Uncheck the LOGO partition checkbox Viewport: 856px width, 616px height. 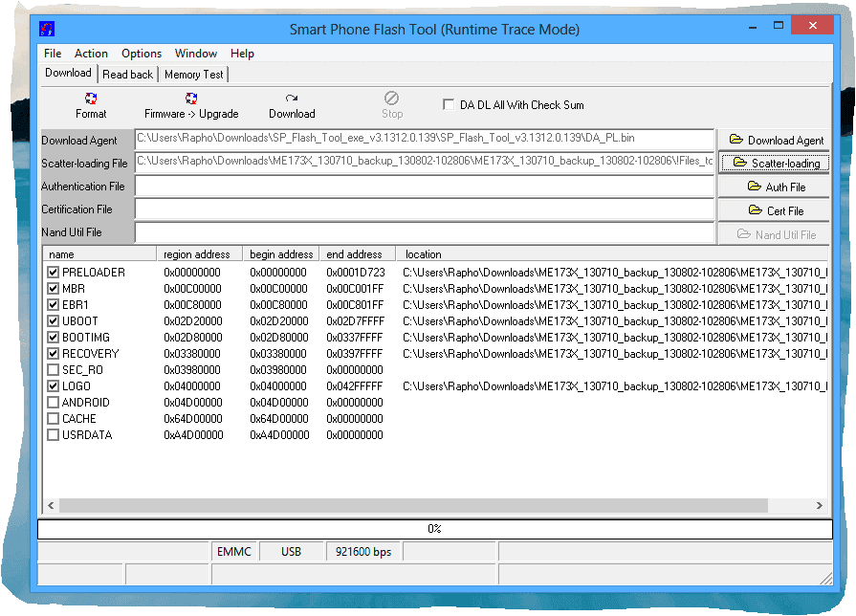tap(53, 386)
